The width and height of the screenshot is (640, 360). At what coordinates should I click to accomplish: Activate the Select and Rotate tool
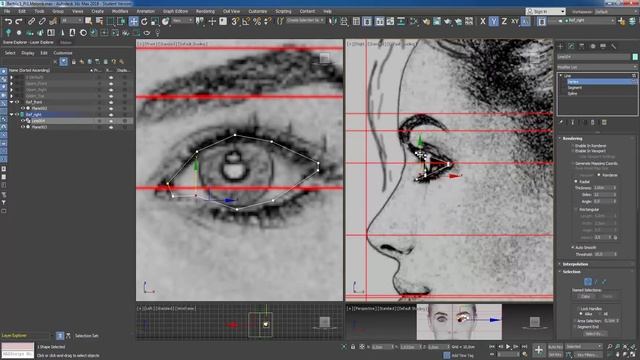[x=144, y=21]
